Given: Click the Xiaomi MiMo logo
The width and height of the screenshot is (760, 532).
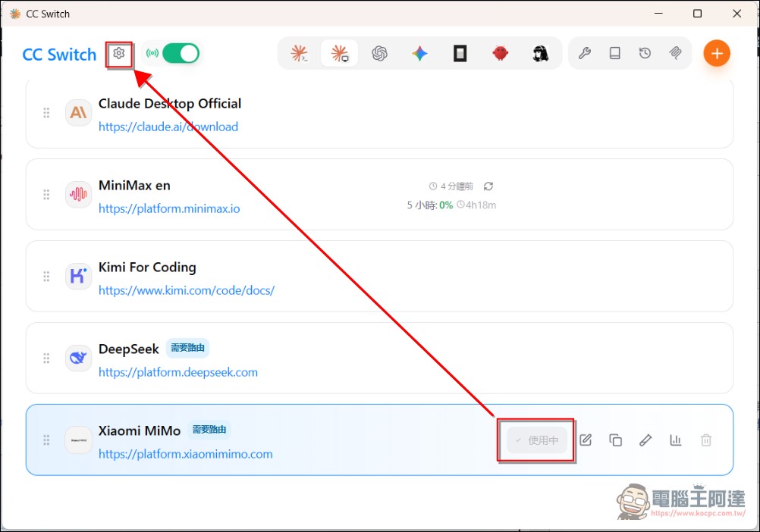Looking at the screenshot, I should (x=79, y=440).
